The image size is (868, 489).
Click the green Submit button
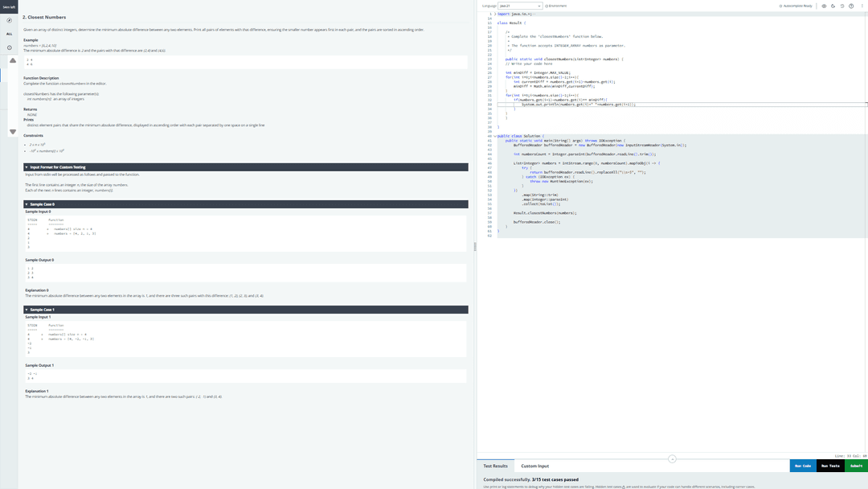(857, 466)
